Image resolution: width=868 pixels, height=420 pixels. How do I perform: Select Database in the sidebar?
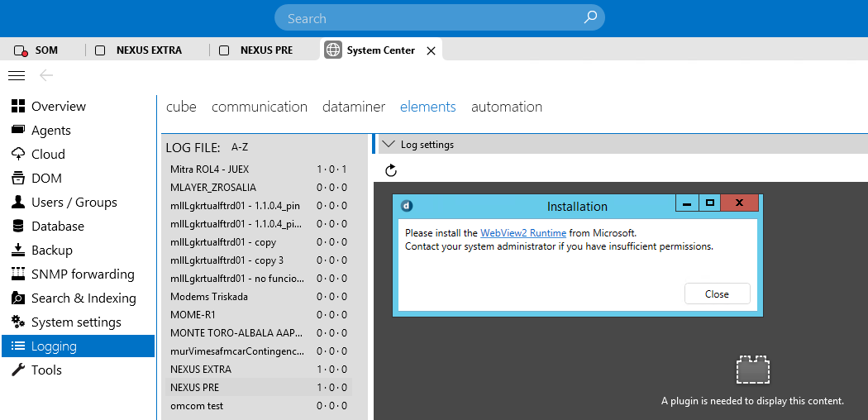tap(57, 227)
